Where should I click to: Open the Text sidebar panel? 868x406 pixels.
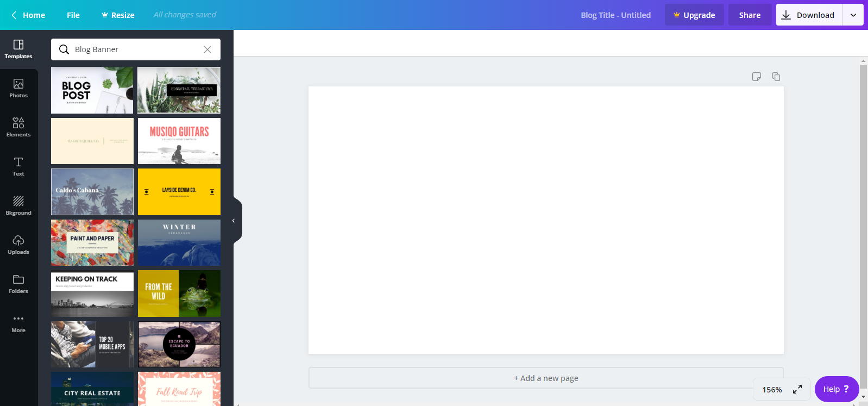(x=18, y=167)
